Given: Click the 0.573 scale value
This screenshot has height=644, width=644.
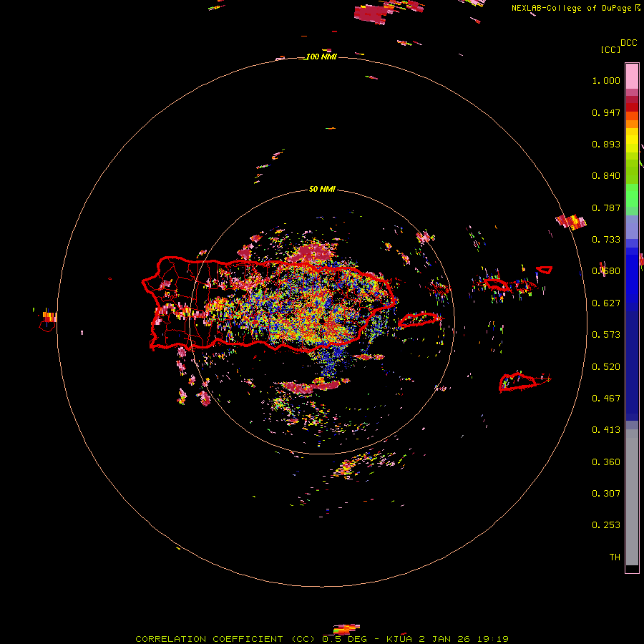Looking at the screenshot, I should 606,335.
